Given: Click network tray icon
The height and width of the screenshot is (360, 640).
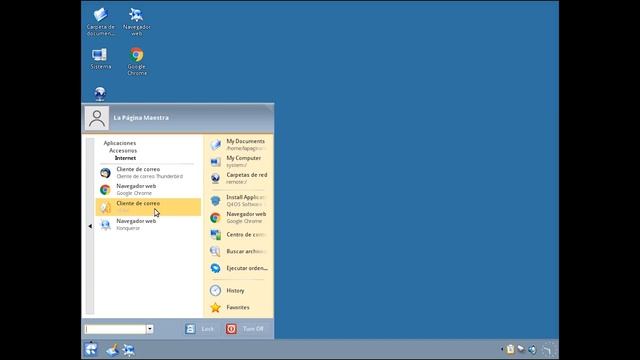Looking at the screenshot, I should [x=521, y=349].
